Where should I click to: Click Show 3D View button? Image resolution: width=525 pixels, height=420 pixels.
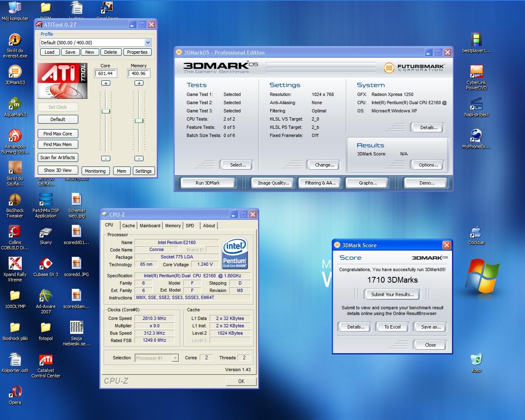tap(58, 170)
